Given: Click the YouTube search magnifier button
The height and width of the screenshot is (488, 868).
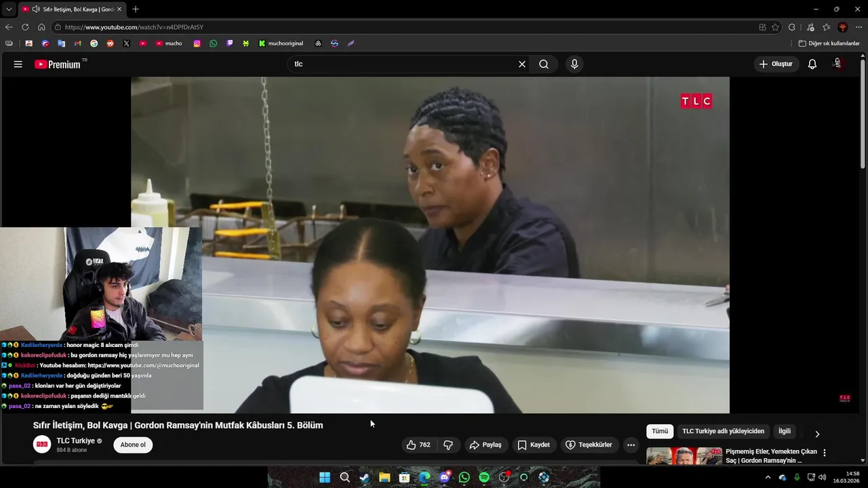Looking at the screenshot, I should (x=544, y=64).
